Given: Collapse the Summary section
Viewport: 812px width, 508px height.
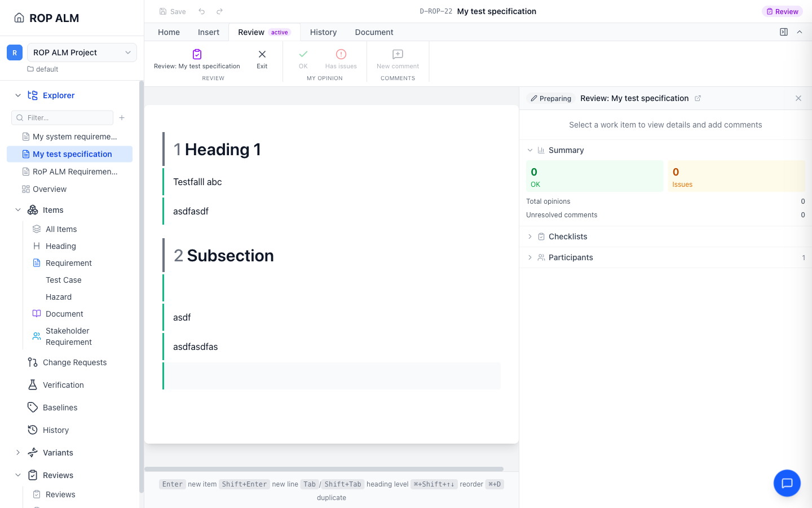Looking at the screenshot, I should point(530,150).
